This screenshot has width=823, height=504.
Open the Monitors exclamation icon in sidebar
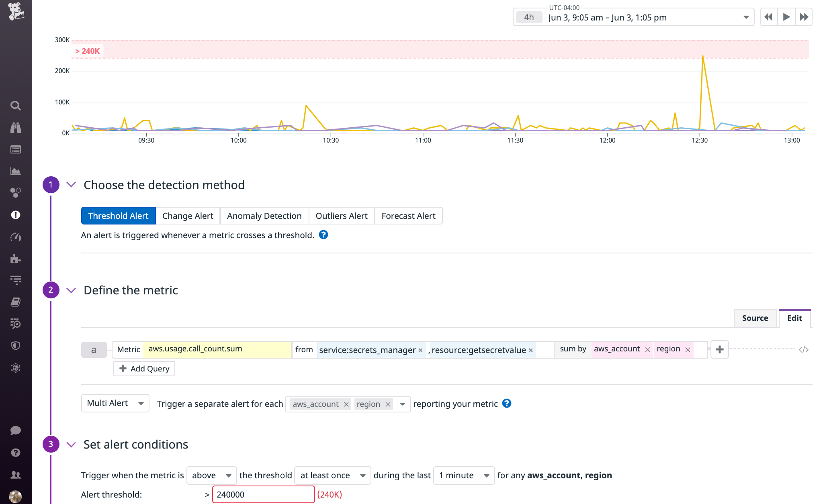click(x=16, y=214)
